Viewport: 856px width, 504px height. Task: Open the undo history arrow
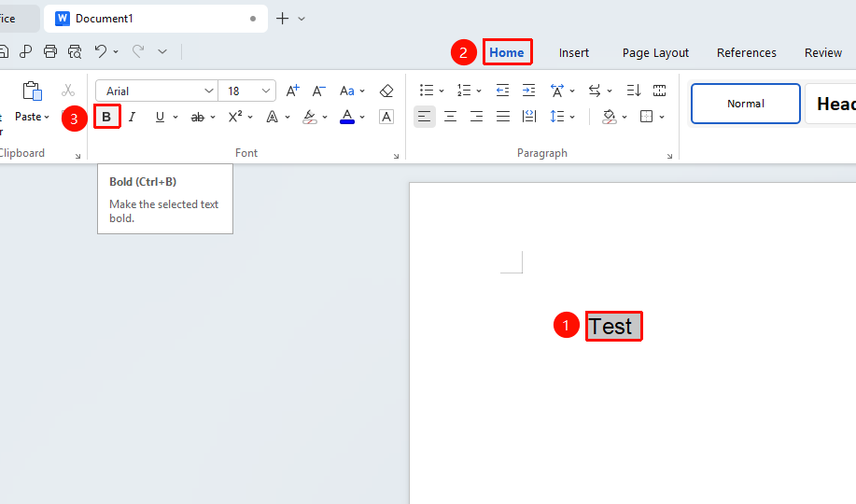point(116,52)
